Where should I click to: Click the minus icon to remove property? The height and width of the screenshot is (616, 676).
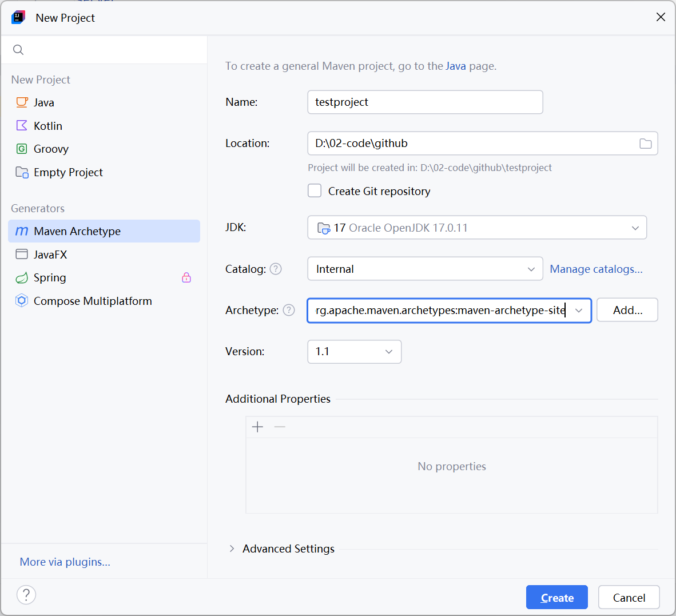(x=280, y=427)
